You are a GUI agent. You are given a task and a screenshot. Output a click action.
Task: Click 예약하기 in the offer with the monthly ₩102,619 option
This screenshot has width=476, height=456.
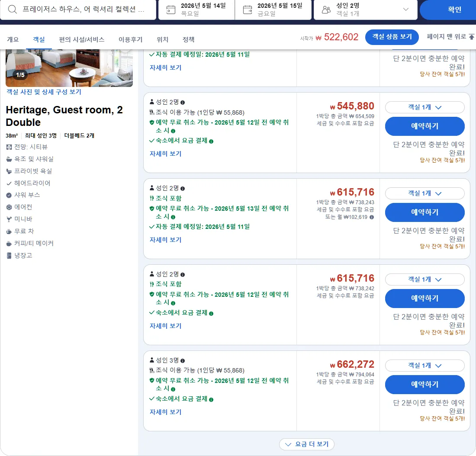click(425, 212)
